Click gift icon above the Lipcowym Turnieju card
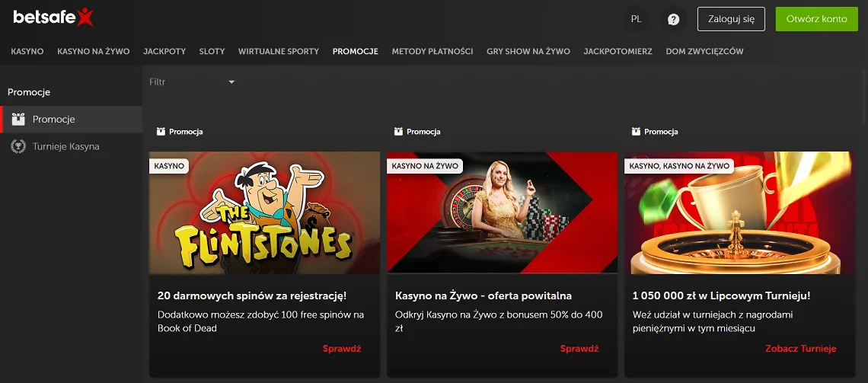This screenshot has height=383, width=868. (x=636, y=132)
